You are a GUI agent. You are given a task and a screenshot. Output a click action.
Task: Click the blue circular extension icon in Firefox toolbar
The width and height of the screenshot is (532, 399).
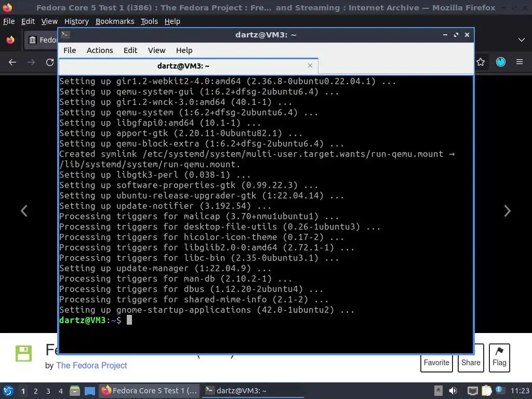(501, 62)
